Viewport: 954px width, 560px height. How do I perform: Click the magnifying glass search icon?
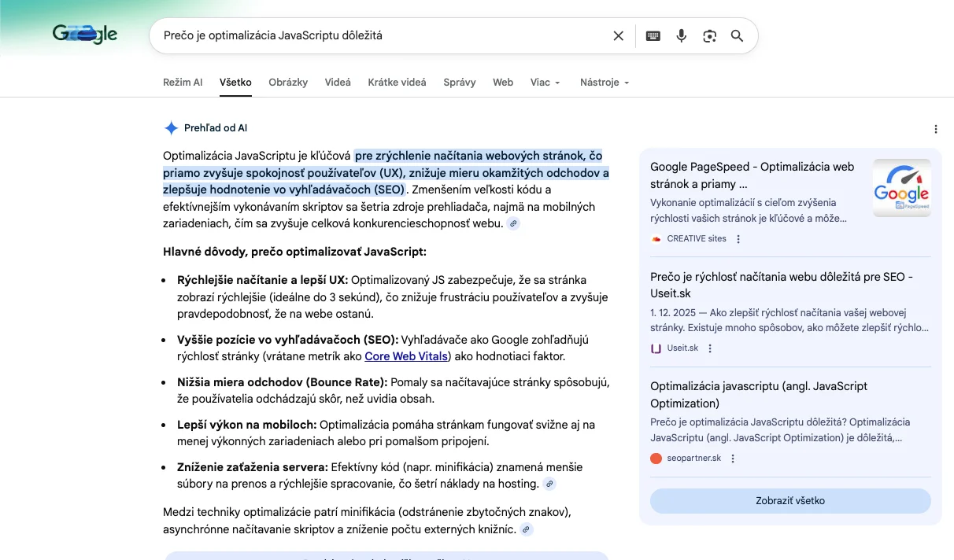[x=737, y=35]
